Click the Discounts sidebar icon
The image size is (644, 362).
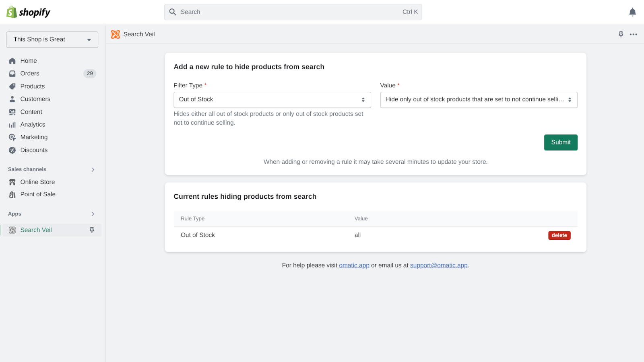(12, 150)
